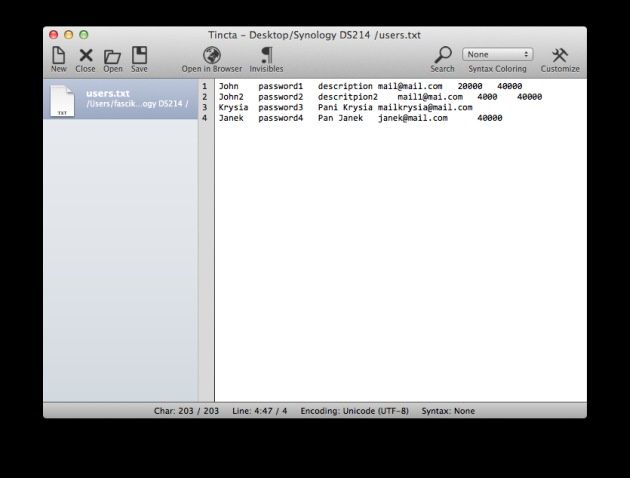Select users.txt in the file sidebar
The image size is (630, 478).
pyautogui.click(x=121, y=99)
